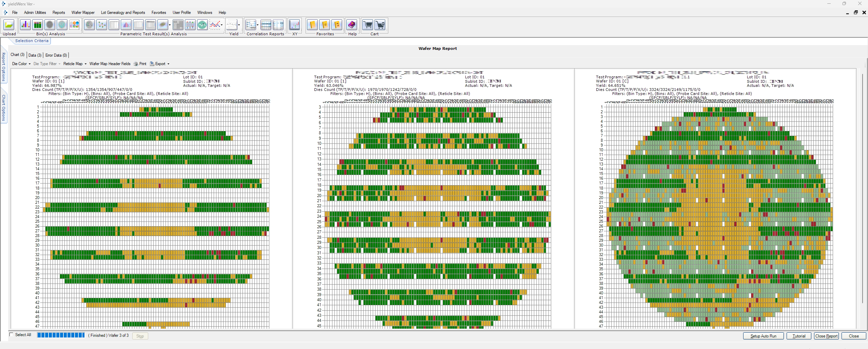Click the third Favorites book icon
This screenshot has width=868, height=349.
tap(337, 25)
